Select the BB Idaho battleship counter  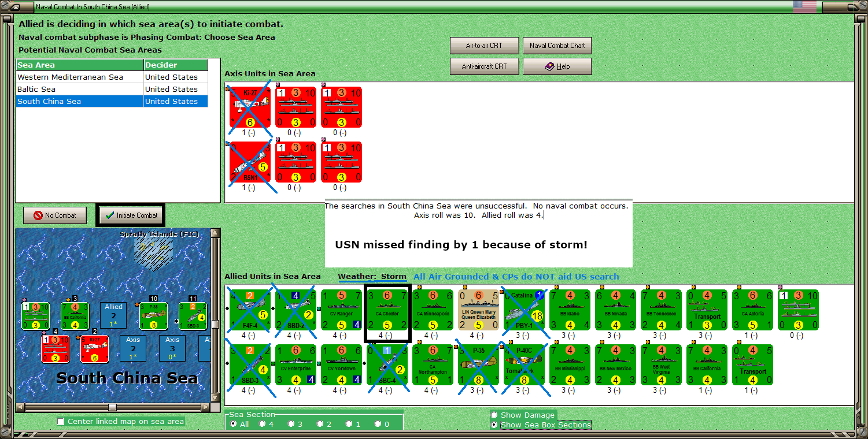[x=570, y=310]
